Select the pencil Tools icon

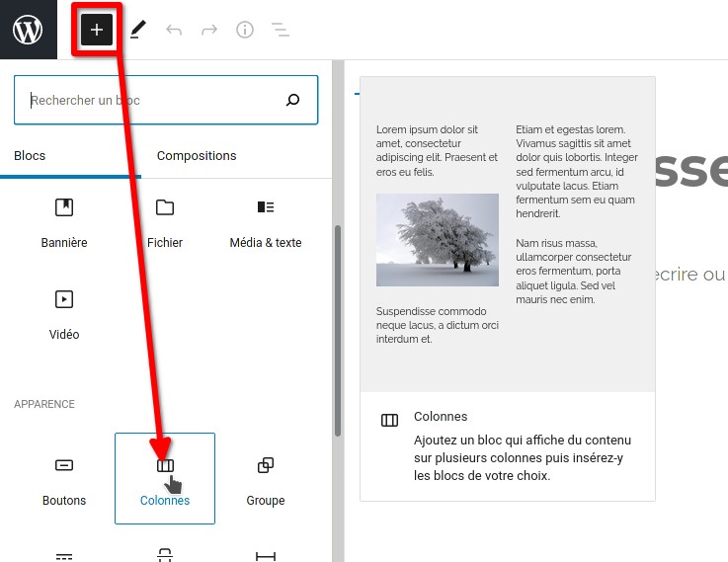(138, 30)
